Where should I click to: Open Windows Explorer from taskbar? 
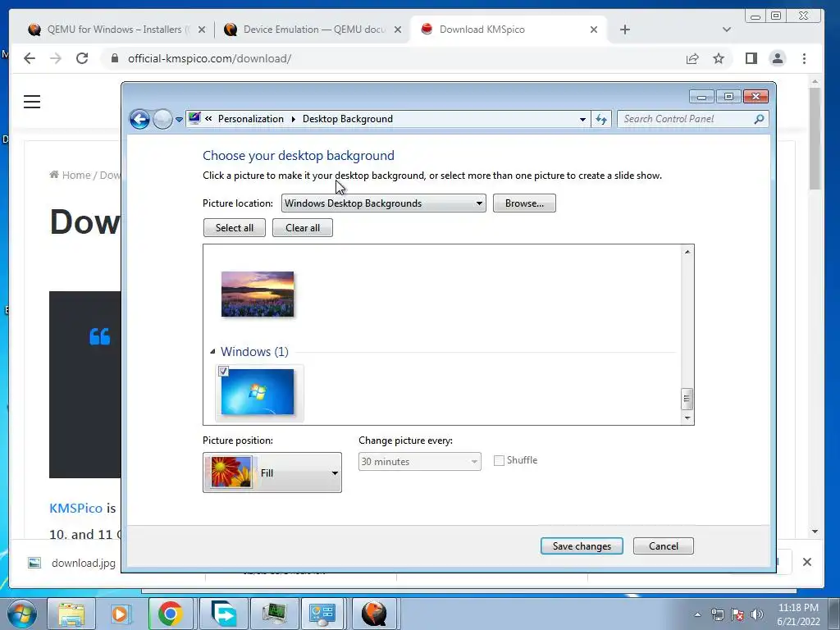click(71, 614)
